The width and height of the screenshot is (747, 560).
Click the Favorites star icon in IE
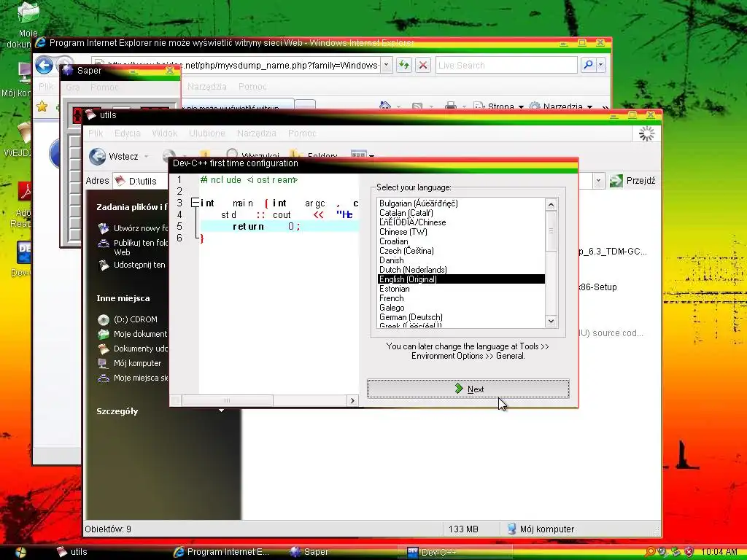[x=42, y=106]
